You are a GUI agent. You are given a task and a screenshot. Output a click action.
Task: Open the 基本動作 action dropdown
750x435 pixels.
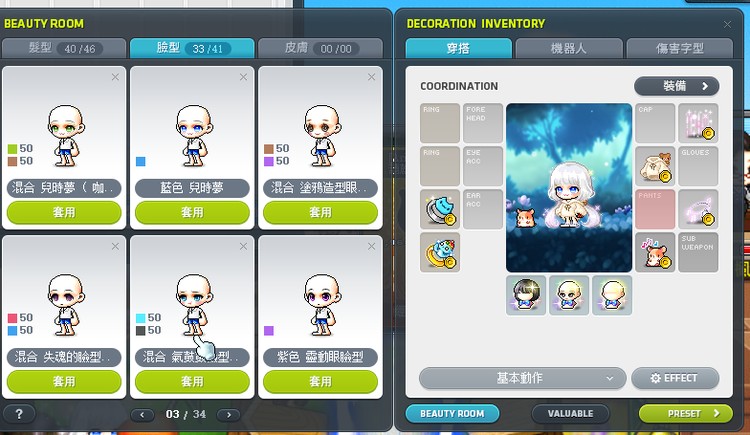coord(522,378)
